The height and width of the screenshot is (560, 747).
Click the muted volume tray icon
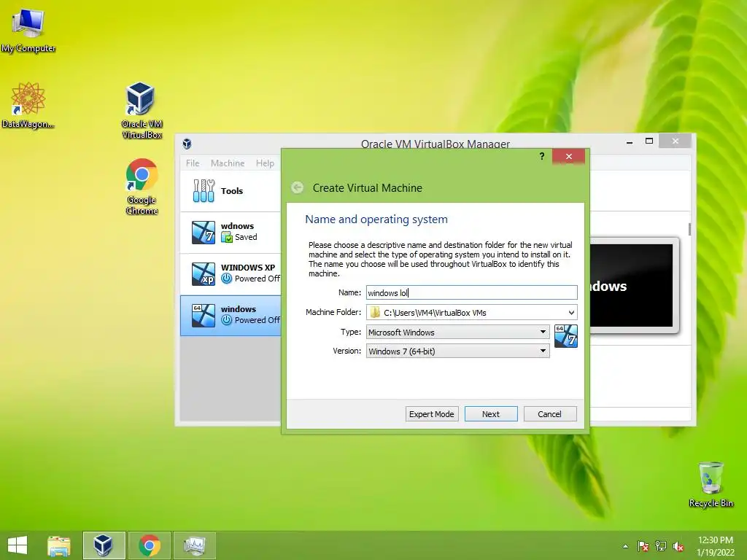(678, 546)
